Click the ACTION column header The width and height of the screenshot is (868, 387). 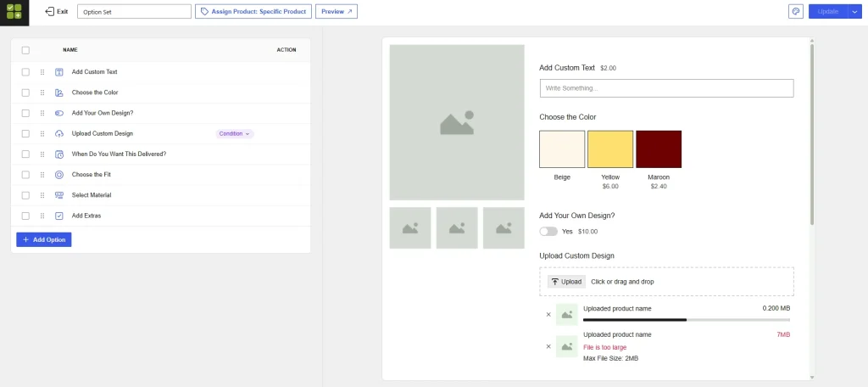[x=287, y=50]
